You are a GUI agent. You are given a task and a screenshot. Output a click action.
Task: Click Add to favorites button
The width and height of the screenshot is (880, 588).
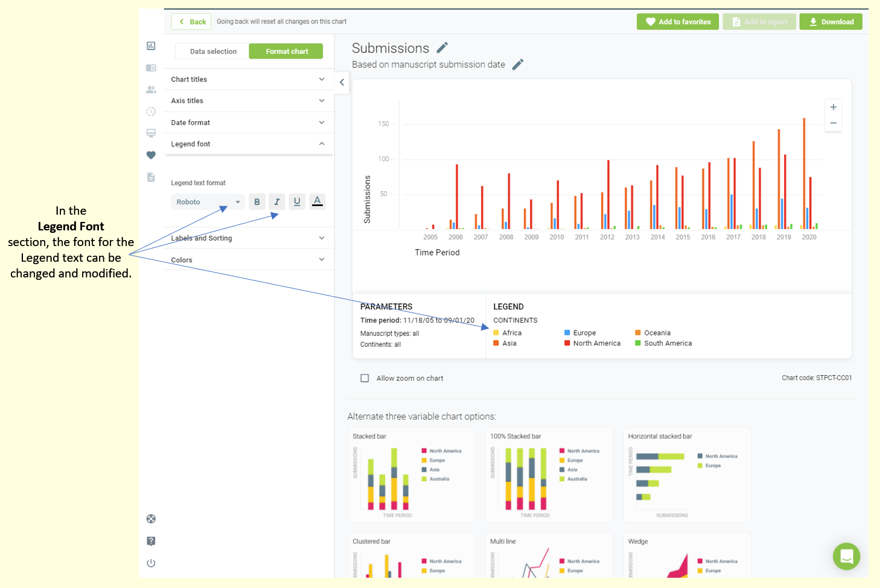[678, 22]
